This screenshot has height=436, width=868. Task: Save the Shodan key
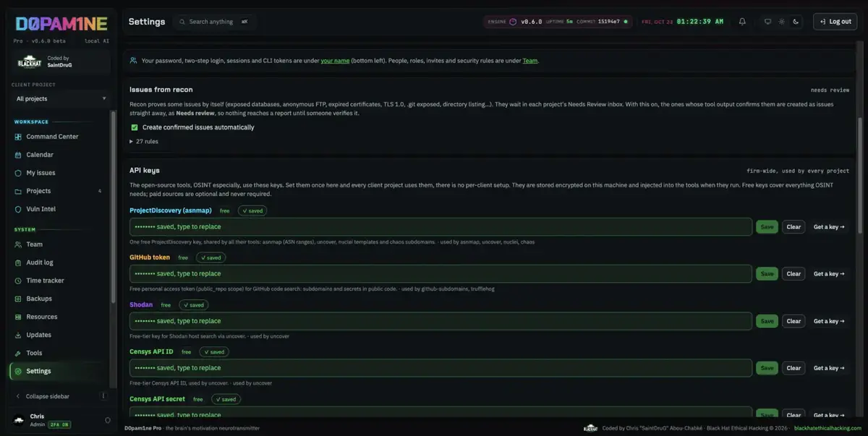(x=767, y=321)
